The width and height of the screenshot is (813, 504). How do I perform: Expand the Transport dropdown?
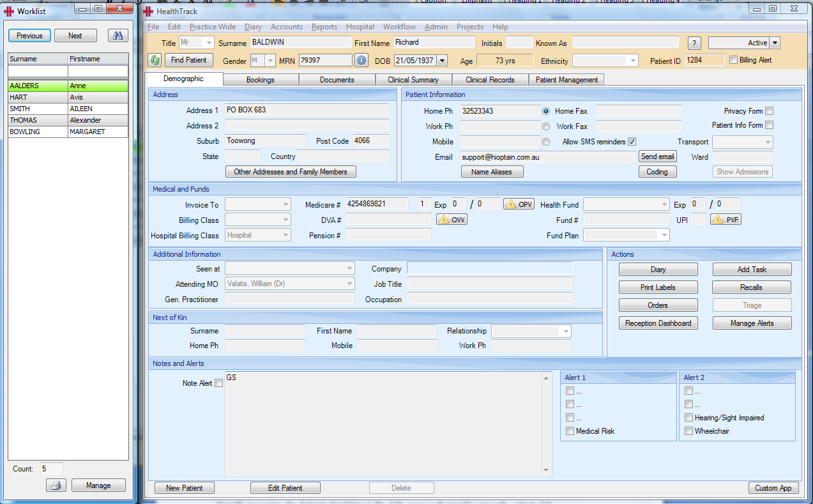(x=768, y=142)
